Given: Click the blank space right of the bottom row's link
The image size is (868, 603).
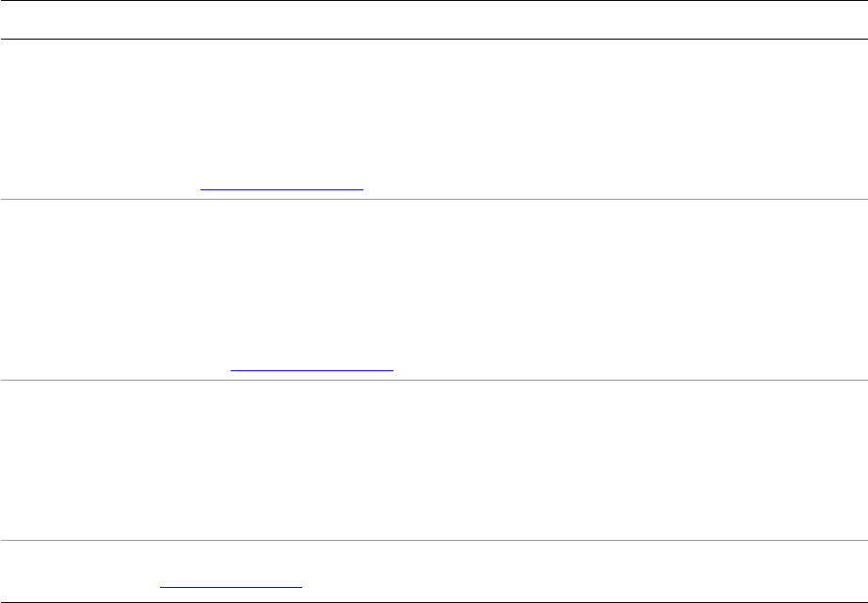Looking at the screenshot, I should (x=565, y=582).
